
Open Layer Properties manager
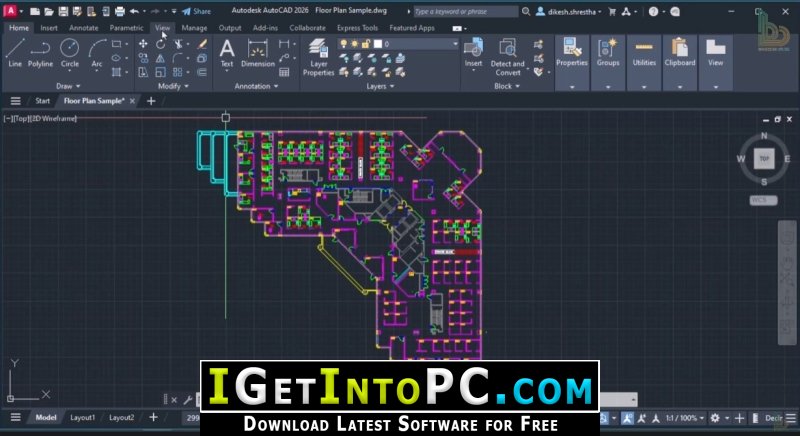[x=318, y=58]
